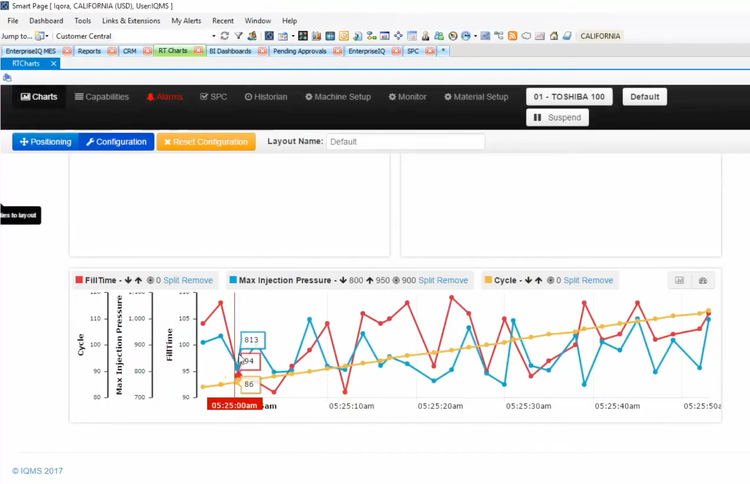Open dropdown arrow next to blue globe icon
The image size is (750, 484).
tap(475, 36)
